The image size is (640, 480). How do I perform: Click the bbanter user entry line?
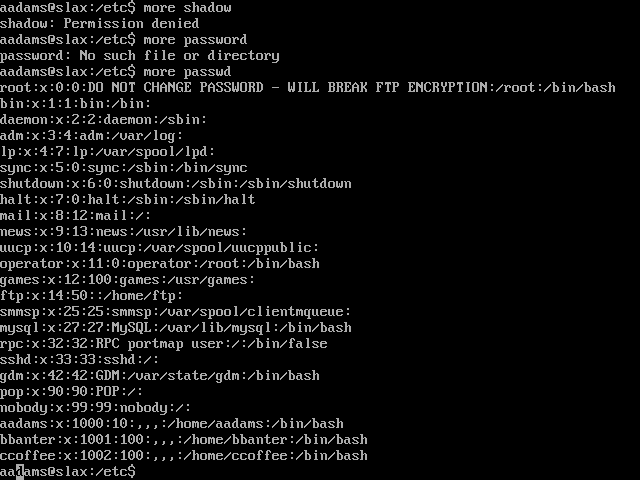click(184, 440)
